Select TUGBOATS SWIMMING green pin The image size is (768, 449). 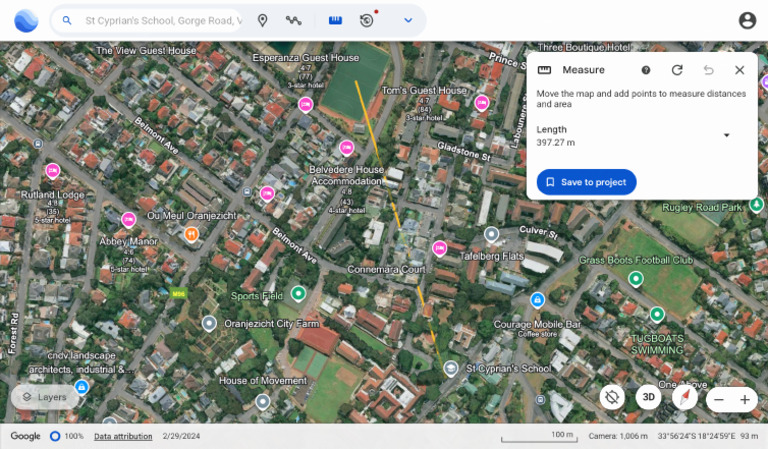click(x=657, y=314)
